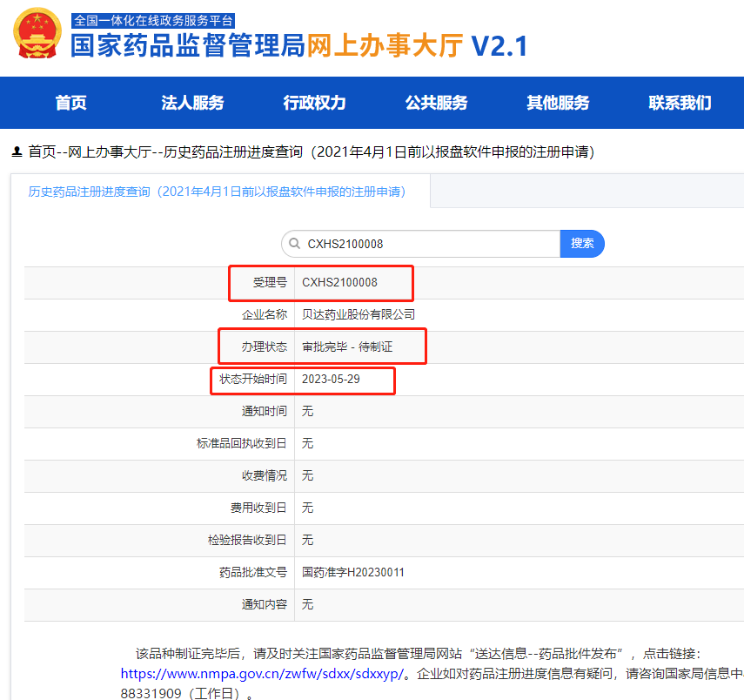Click the national emblem logo
This screenshot has width=744, height=700.
click(x=37, y=34)
